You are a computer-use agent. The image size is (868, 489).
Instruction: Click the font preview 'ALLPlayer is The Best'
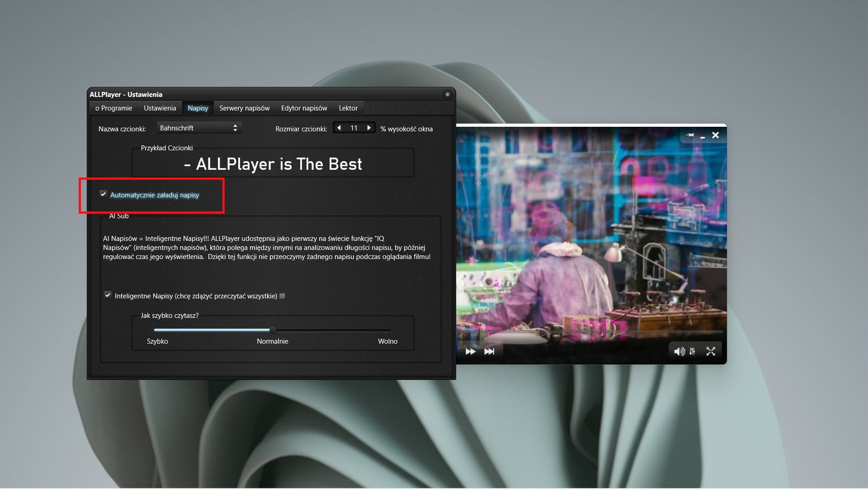273,164
